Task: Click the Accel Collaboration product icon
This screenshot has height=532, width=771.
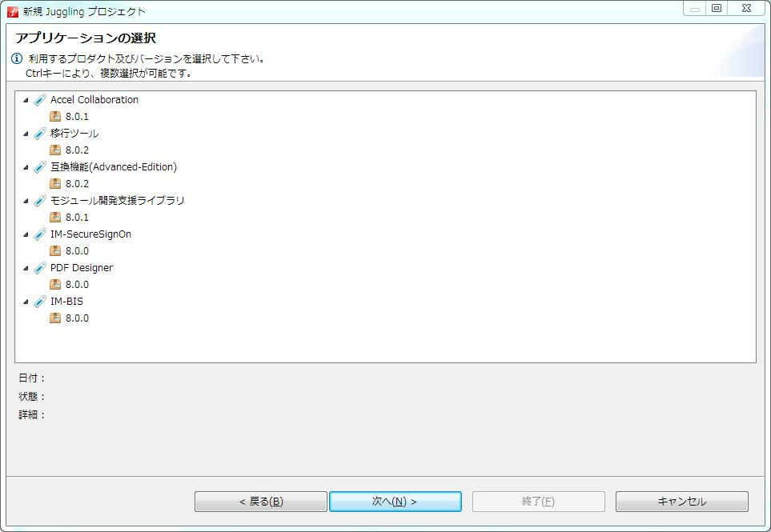Action: pyautogui.click(x=40, y=100)
